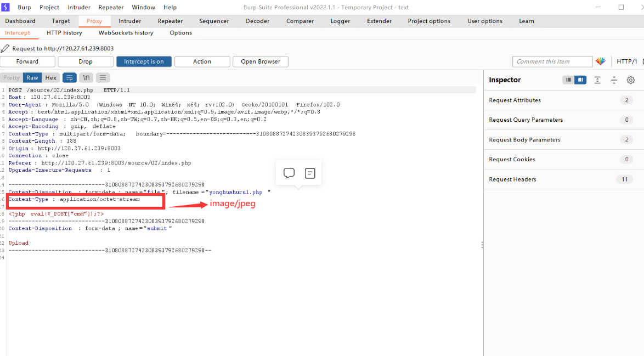This screenshot has width=644, height=356.
Task: Open the Action dropdown button
Action: [202, 61]
